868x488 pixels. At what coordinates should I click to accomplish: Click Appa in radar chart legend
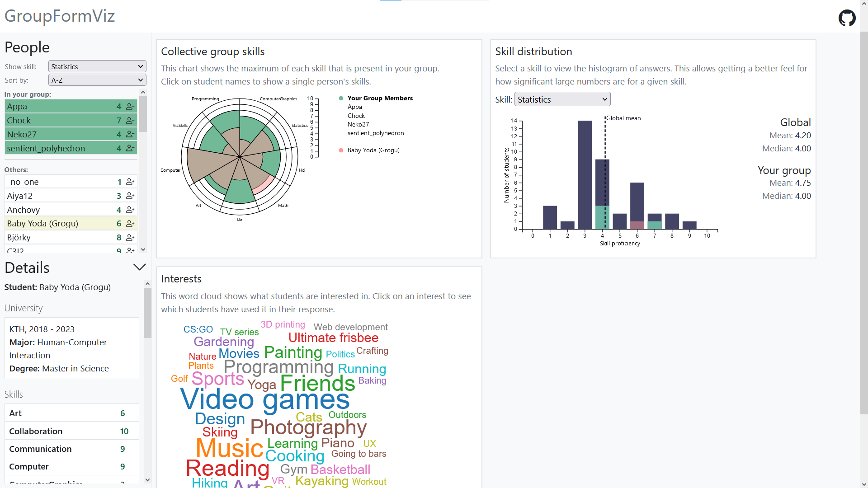pyautogui.click(x=355, y=107)
